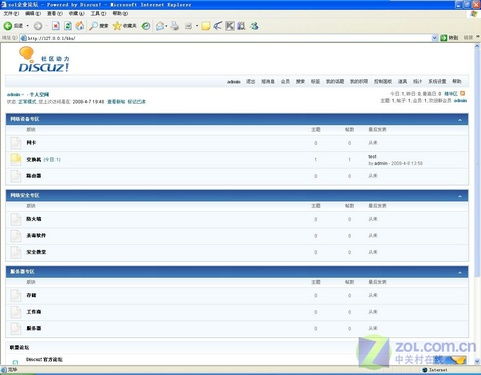Click the page vertical scrollbar down arrow

point(477,361)
